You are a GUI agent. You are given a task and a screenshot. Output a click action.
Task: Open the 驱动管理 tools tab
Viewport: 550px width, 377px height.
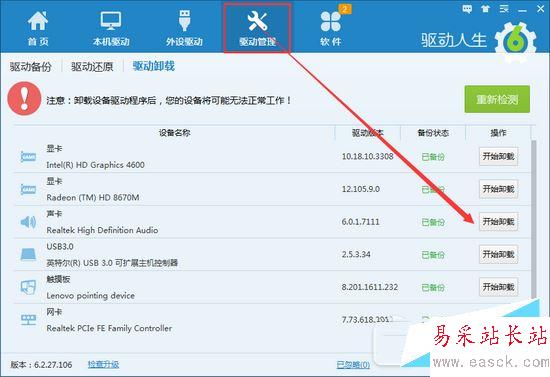[x=257, y=28]
